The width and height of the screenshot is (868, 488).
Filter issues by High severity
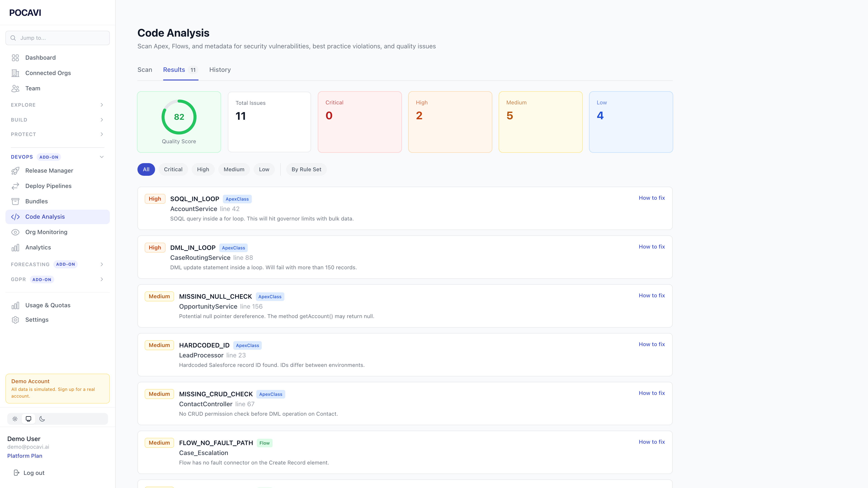[x=203, y=169]
